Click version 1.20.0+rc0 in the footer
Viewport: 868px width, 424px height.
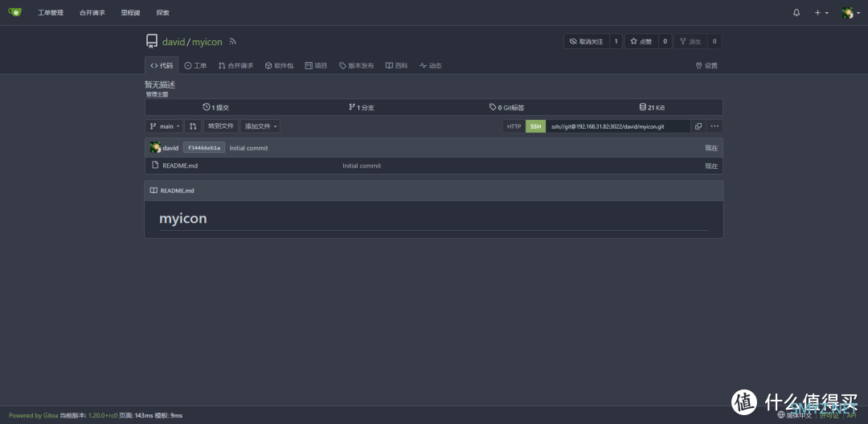click(x=103, y=416)
